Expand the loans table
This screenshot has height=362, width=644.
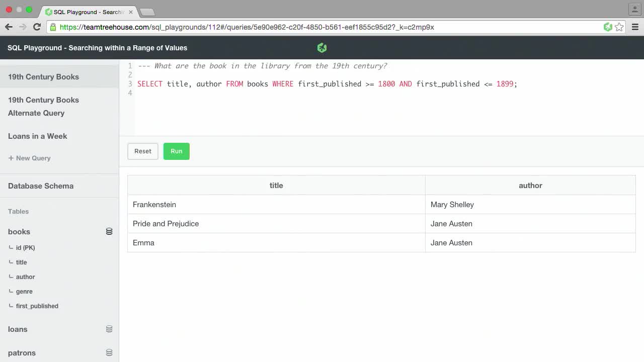(x=18, y=329)
